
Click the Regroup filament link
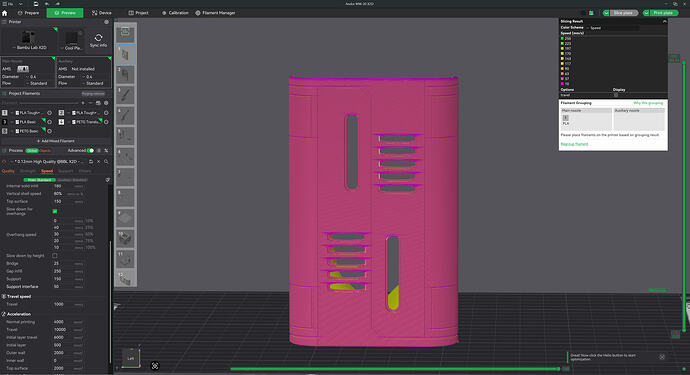click(574, 144)
